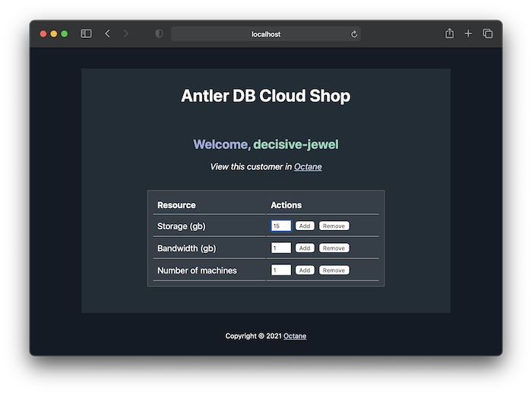The height and width of the screenshot is (395, 532).
Task: Click the Actions column header
Action: pos(286,205)
